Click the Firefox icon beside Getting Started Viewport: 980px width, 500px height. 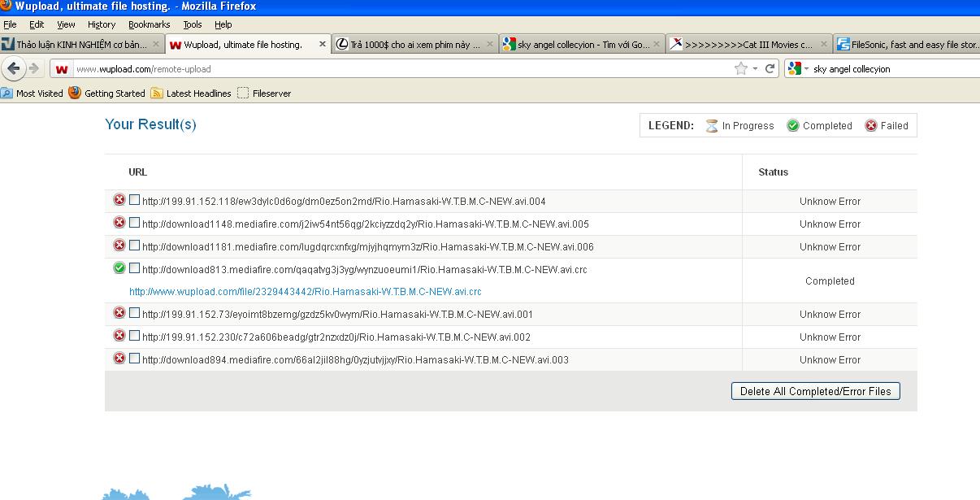tap(75, 93)
